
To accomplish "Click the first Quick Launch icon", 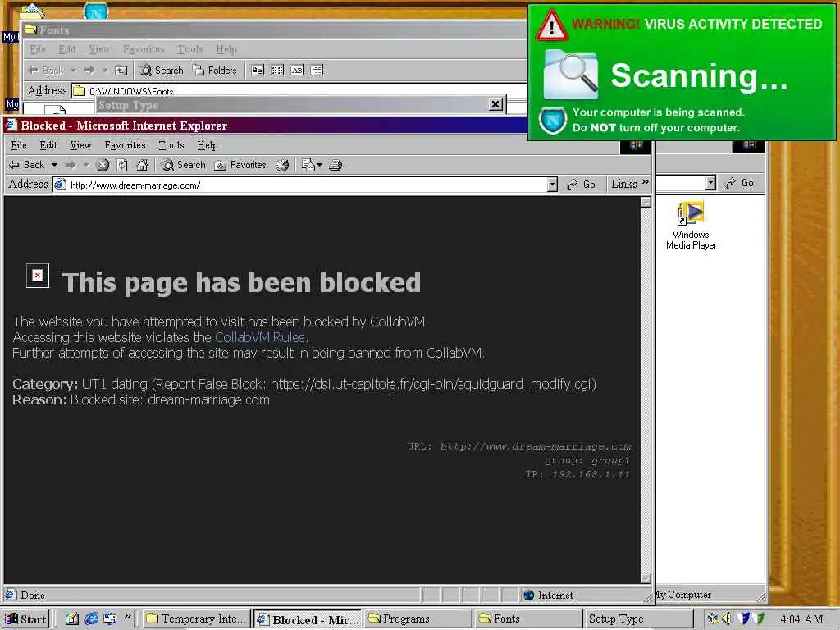I will pos(72,619).
